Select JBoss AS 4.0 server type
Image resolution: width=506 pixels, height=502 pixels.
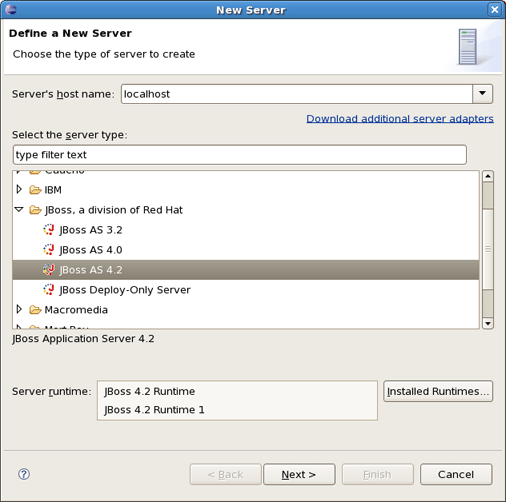(91, 250)
